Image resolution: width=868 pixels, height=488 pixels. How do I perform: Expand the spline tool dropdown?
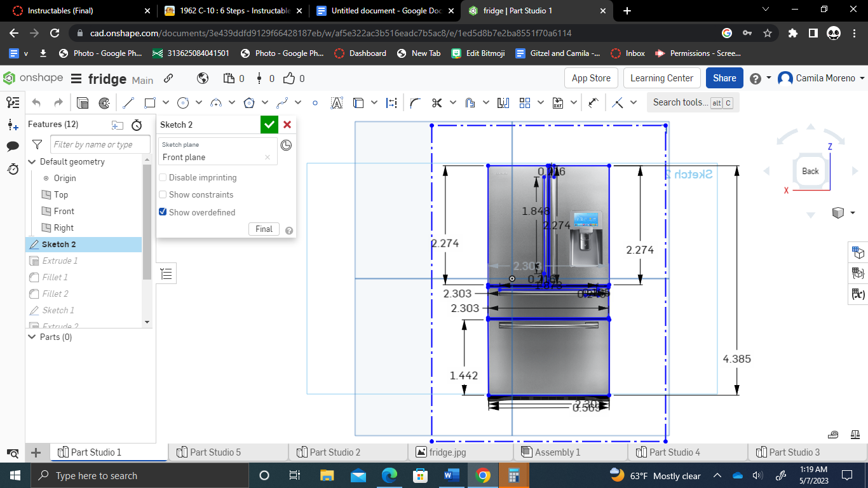[296, 102]
